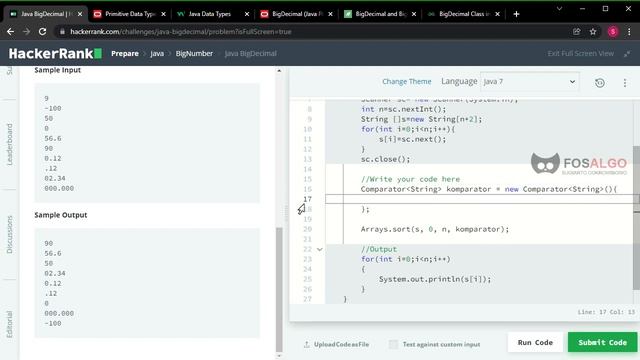The image size is (640, 360).
Task: Click the sc.close(); code line
Action: [385, 159]
